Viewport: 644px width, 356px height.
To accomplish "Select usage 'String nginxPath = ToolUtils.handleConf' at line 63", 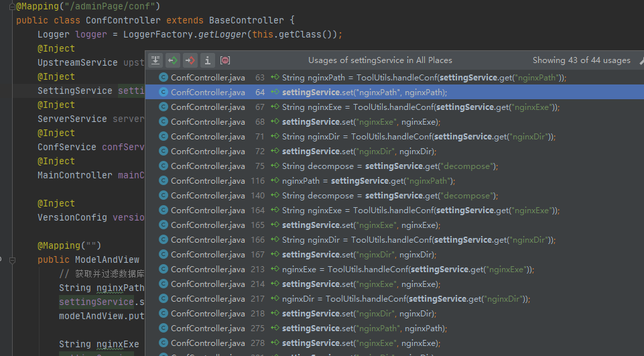I will 424,77.
